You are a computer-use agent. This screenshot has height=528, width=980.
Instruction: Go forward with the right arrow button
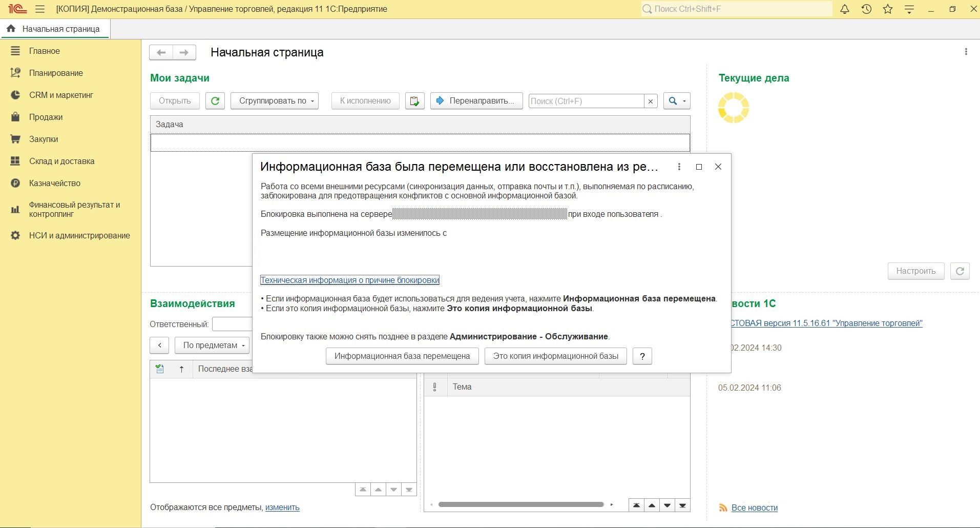[184, 52]
